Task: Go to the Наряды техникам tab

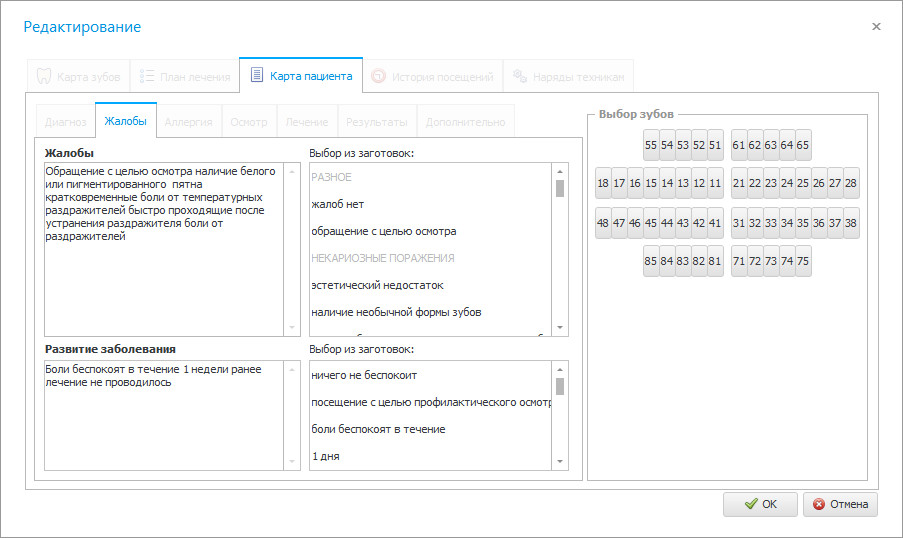Action: pyautogui.click(x=568, y=76)
